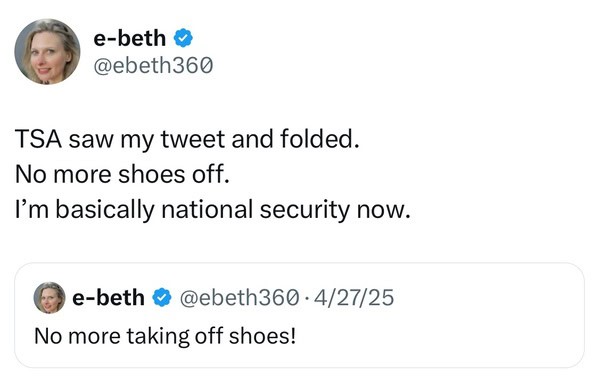
Task: Click the blue verified badge beside the top e-beth name
Action: [x=183, y=38]
